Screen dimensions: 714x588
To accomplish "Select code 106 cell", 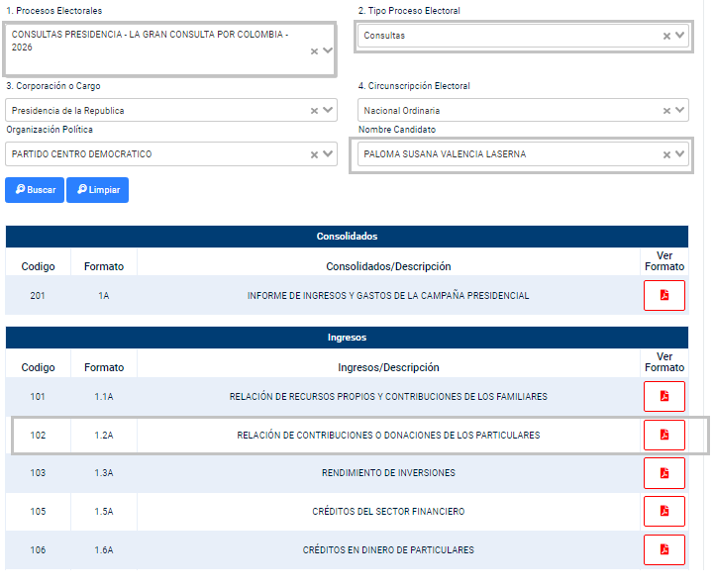I will click(x=38, y=550).
